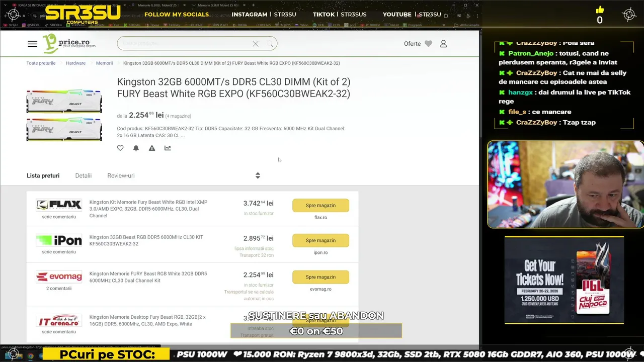644x362 pixels.
Task: Open the ITarena.ro store logo
Action: point(59,320)
